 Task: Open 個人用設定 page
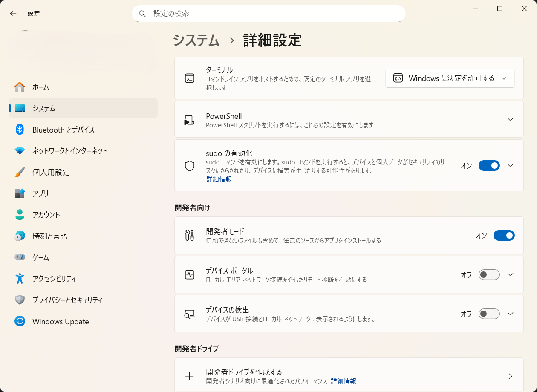[x=83, y=172]
